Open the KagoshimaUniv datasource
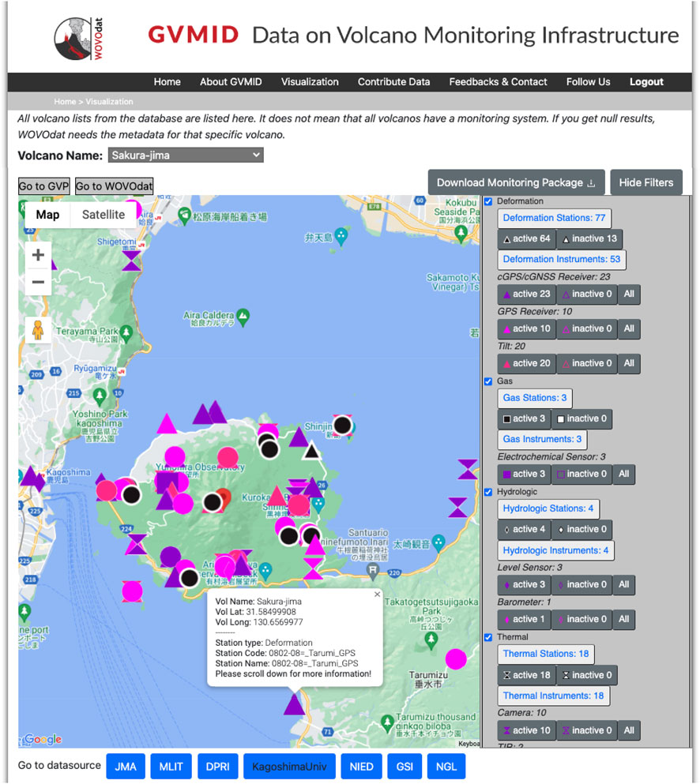 289,767
